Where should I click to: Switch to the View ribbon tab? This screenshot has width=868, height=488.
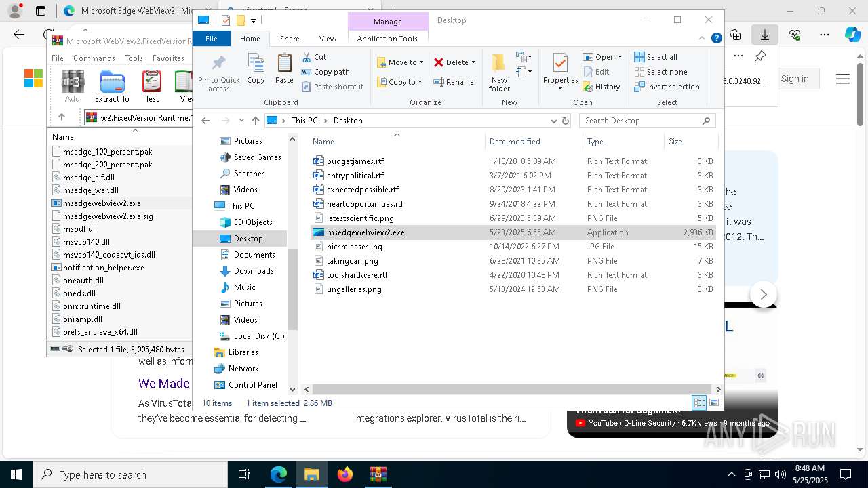point(328,39)
